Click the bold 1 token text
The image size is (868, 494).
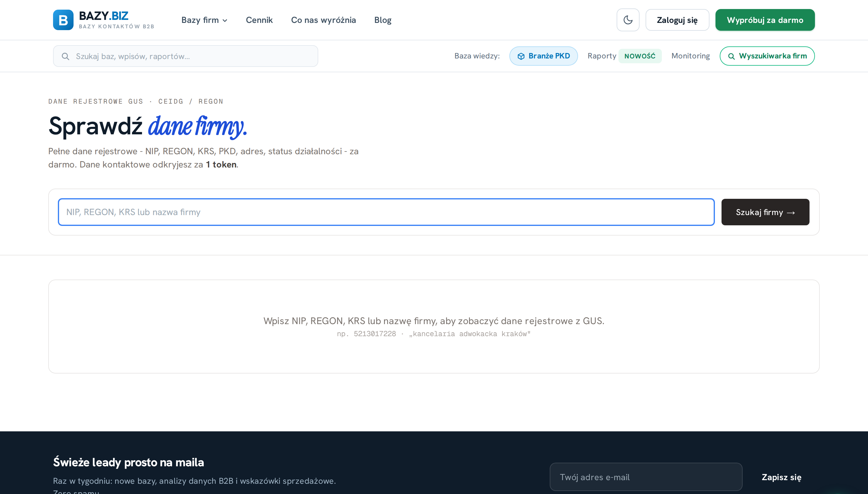click(221, 164)
